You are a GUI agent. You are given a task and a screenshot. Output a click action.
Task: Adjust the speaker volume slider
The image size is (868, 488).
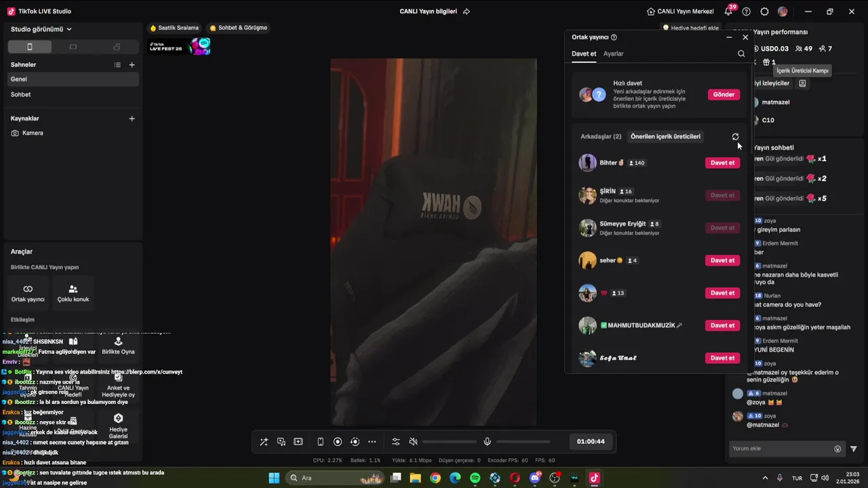pos(449,442)
